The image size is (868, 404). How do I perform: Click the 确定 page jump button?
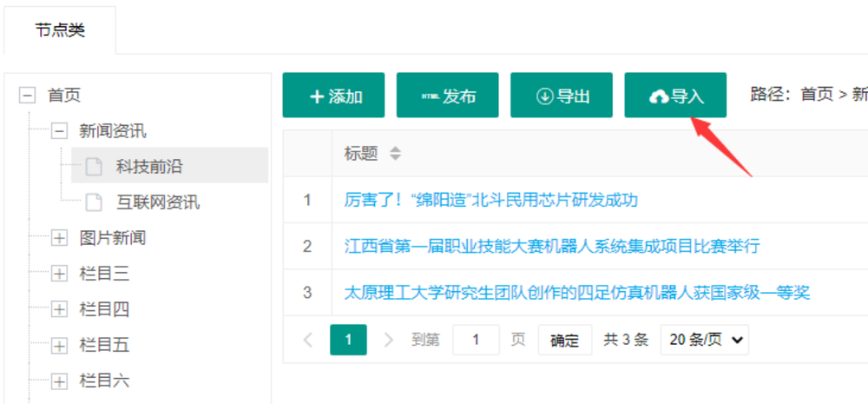point(564,340)
